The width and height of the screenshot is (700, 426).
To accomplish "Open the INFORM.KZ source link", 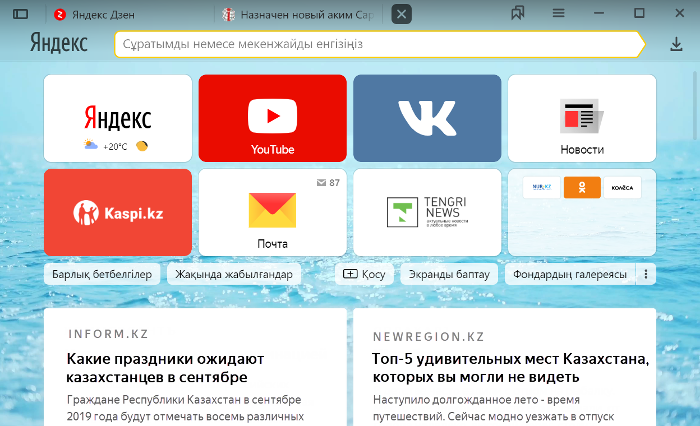I will [108, 334].
